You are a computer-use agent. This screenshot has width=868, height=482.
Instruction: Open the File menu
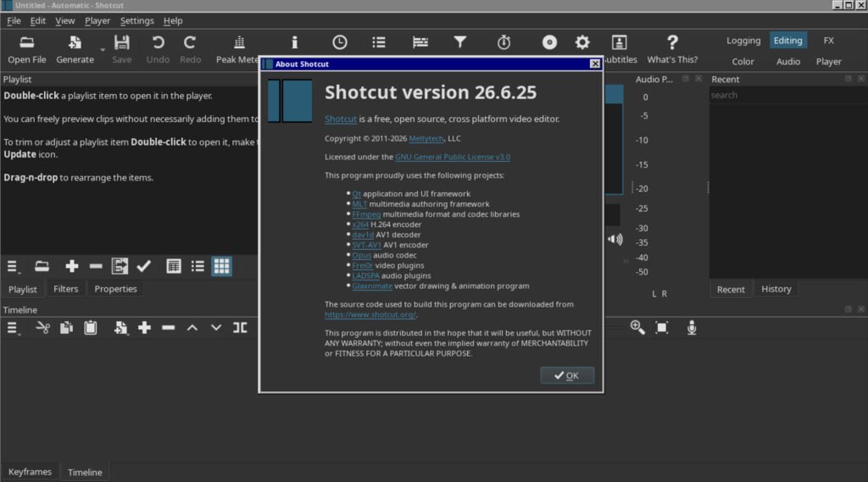click(x=14, y=21)
